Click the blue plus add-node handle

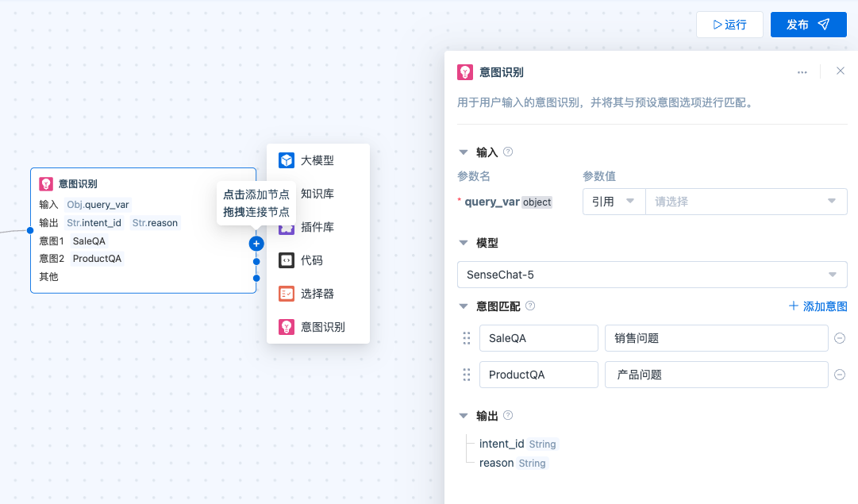(256, 244)
